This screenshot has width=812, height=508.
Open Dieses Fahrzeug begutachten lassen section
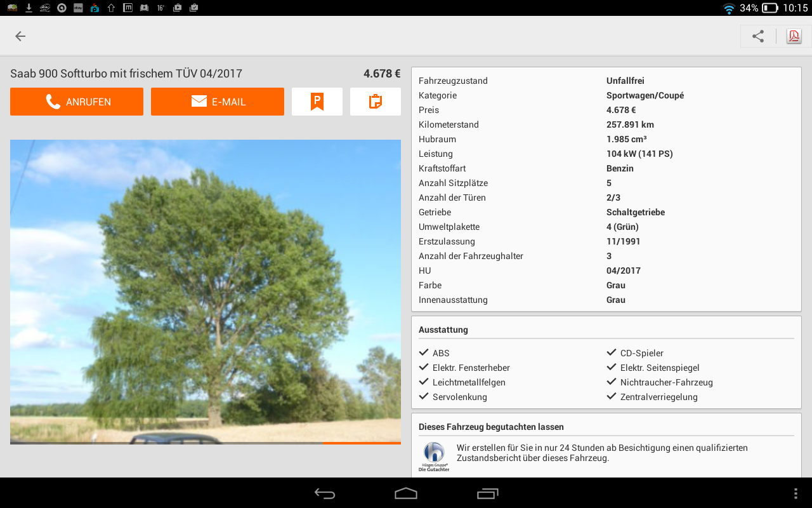tap(491, 427)
